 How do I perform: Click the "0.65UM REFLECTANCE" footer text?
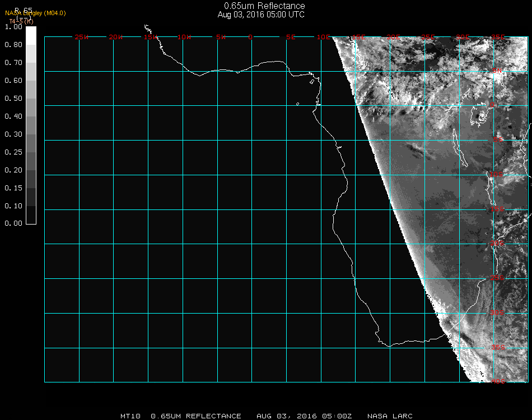point(196,416)
